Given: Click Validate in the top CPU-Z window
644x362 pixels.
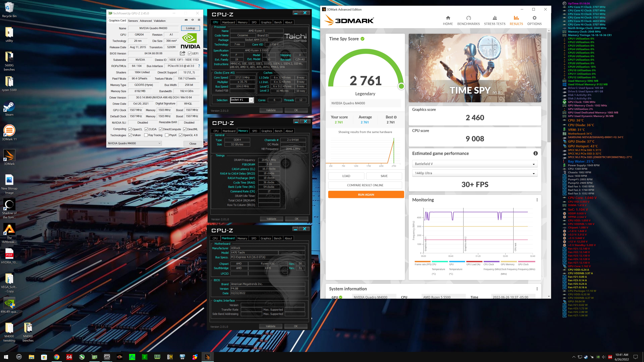Looking at the screenshot, I should pyautogui.click(x=271, y=110).
